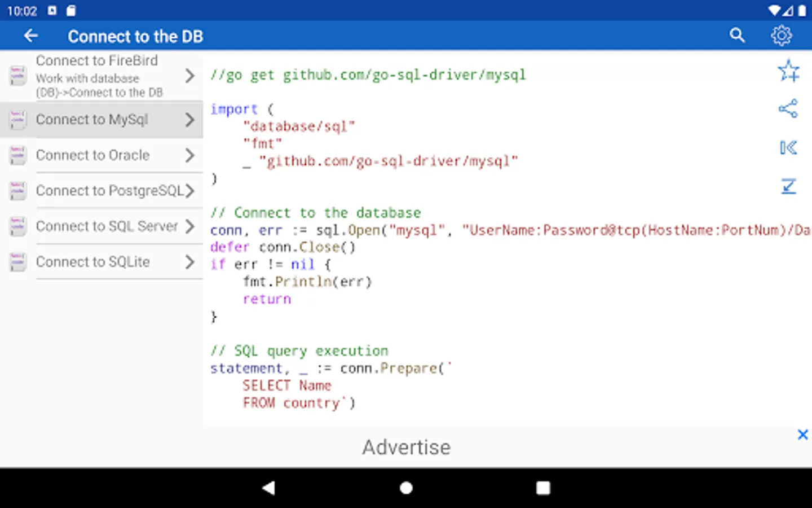Expand Connect to Oracle chevron
This screenshot has width=812, height=508.
(190, 155)
